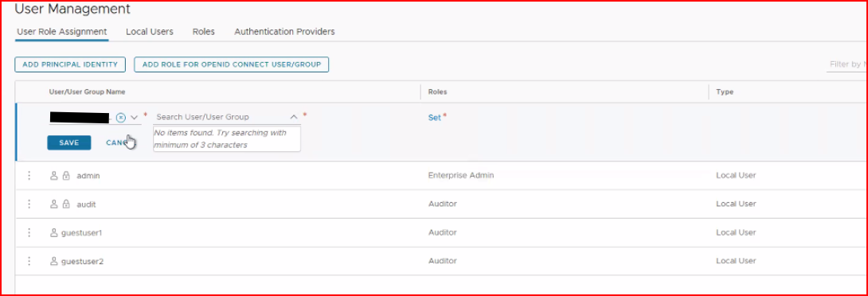Open the three-dot menu for guestuser1
Viewport: 868px width, 296px height.
click(x=29, y=233)
